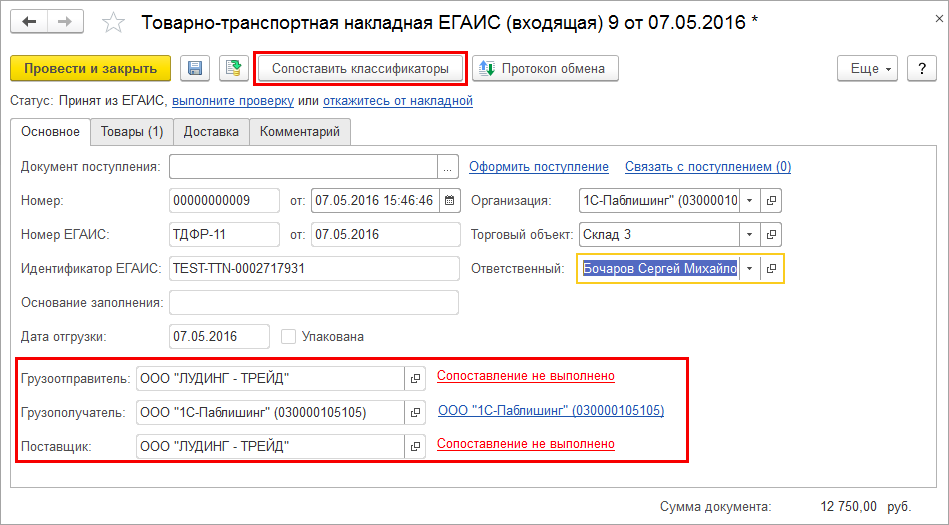Switch to the Основное tab
Image resolution: width=949 pixels, height=525 pixels.
50,131
